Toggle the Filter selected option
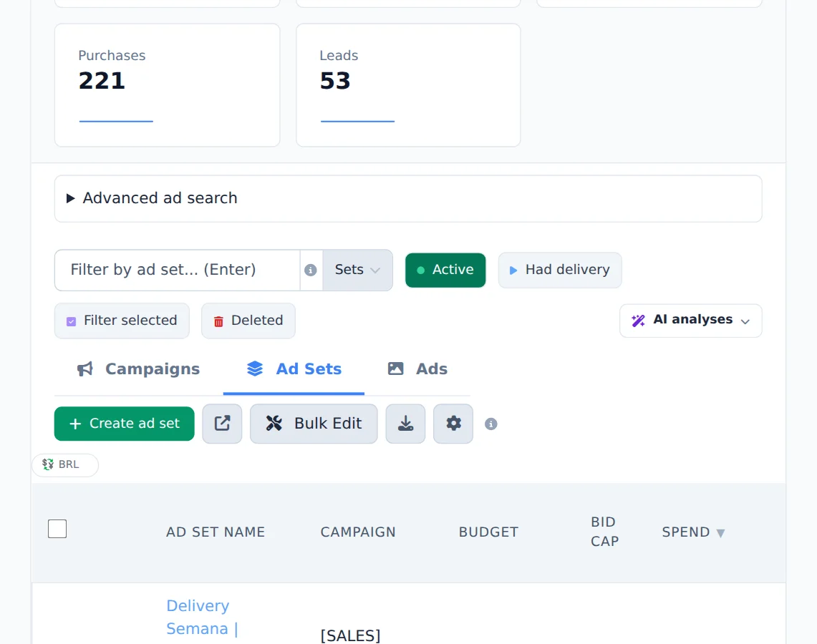The image size is (817, 644). click(122, 320)
